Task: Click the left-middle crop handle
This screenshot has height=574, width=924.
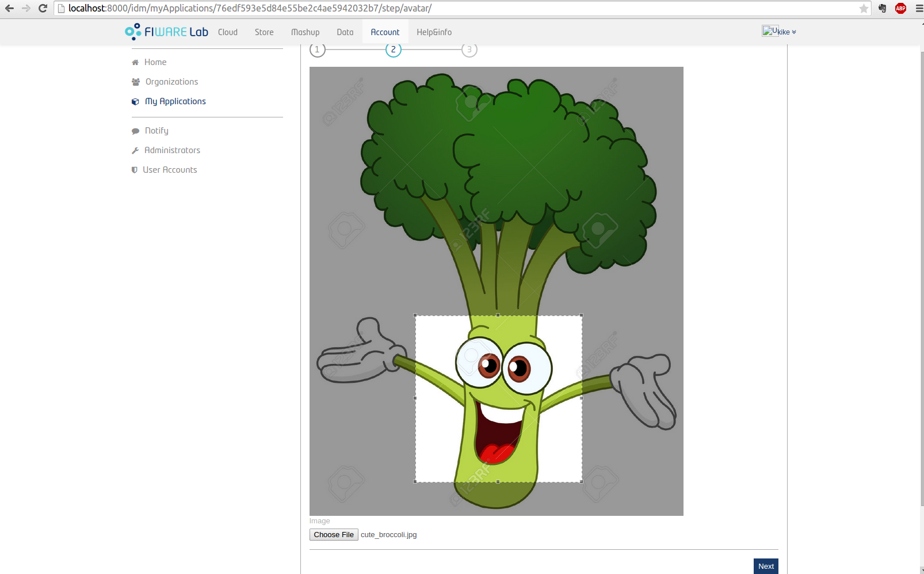Action: pos(415,398)
